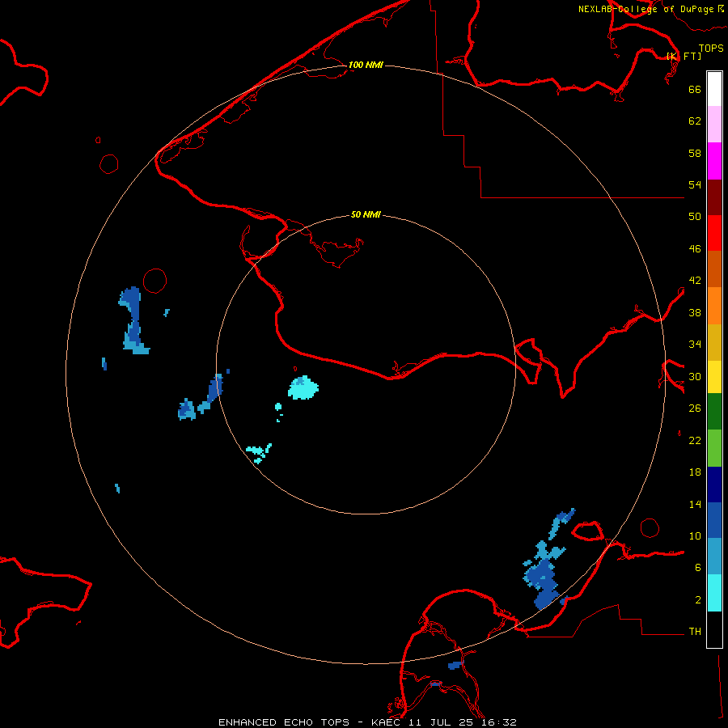Select the navy blue swatch in the scale
The width and height of the screenshot is (728, 728).
tap(714, 485)
